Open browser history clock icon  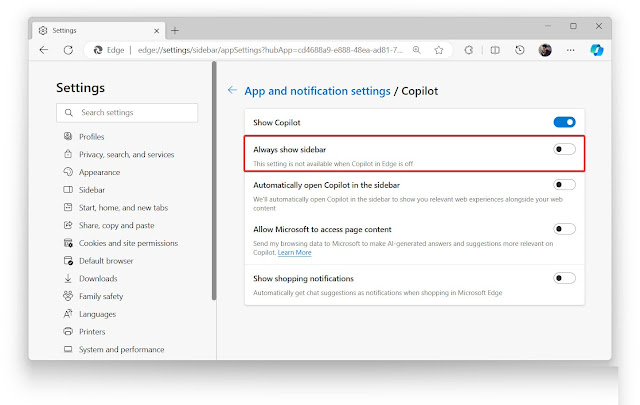pyautogui.click(x=520, y=50)
